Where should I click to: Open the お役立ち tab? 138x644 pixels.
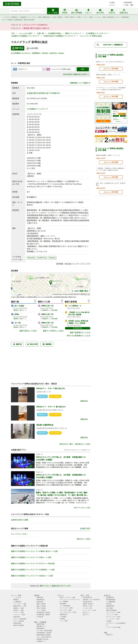(x=112, y=11)
